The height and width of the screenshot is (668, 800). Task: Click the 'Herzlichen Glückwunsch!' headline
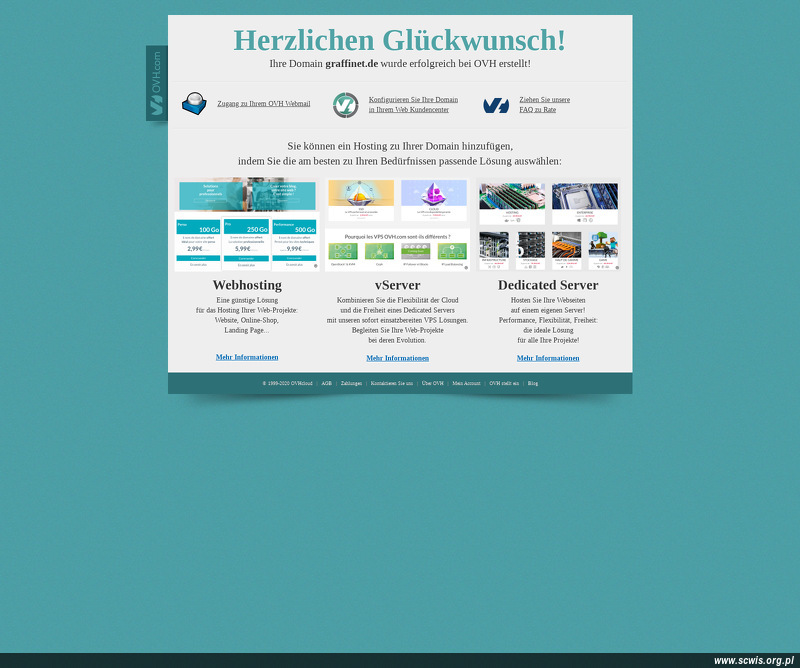tap(400, 40)
